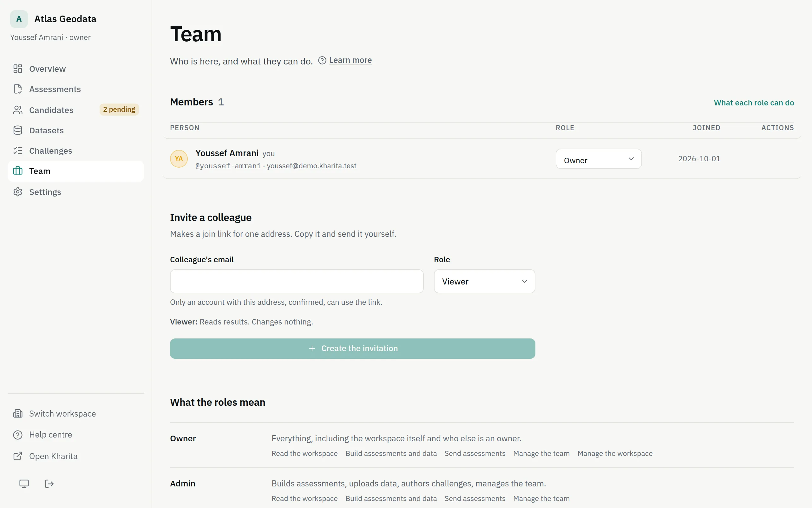This screenshot has height=508, width=812.
Task: Click the plus icon in the Create the invitation button
Action: pos(312,349)
